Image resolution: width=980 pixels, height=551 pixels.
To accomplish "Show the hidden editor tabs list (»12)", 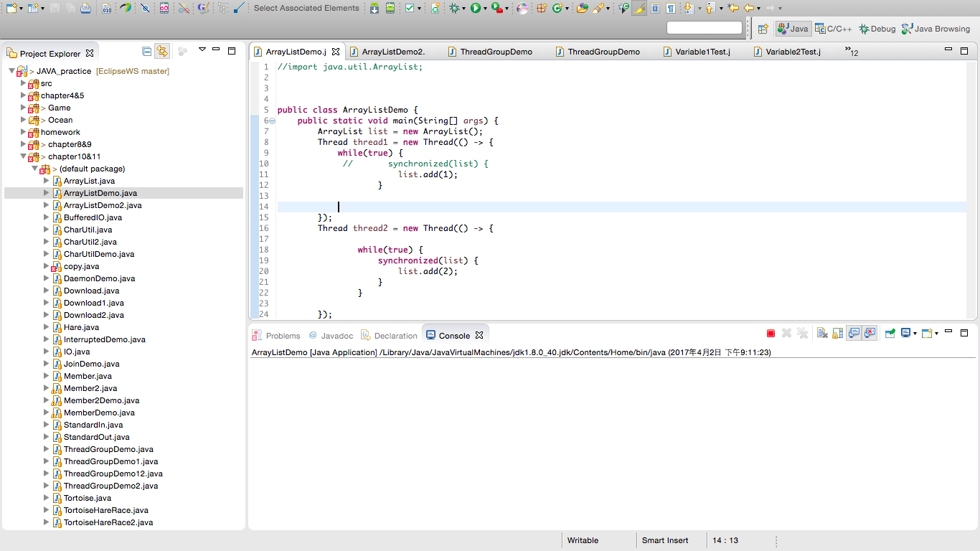I will [x=852, y=51].
